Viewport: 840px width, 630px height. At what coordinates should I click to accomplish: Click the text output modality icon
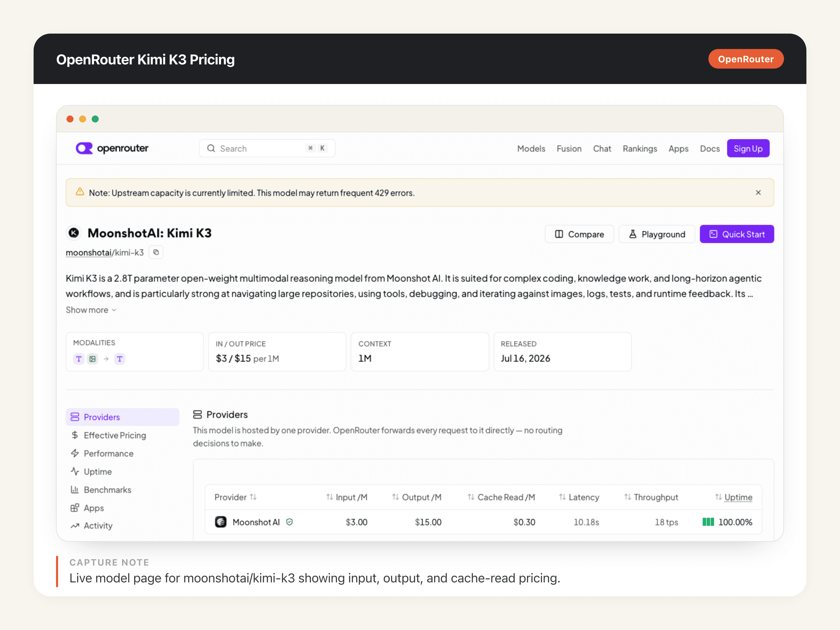click(x=120, y=359)
